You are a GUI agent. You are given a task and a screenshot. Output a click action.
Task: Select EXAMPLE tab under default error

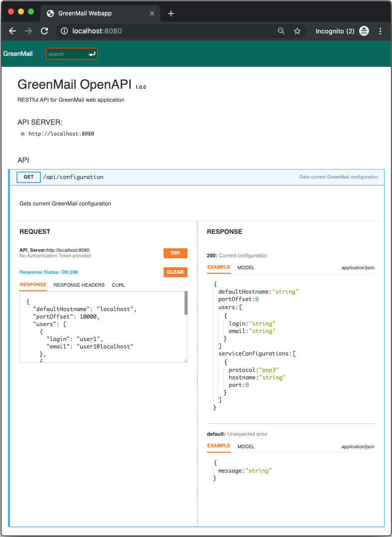(x=218, y=446)
